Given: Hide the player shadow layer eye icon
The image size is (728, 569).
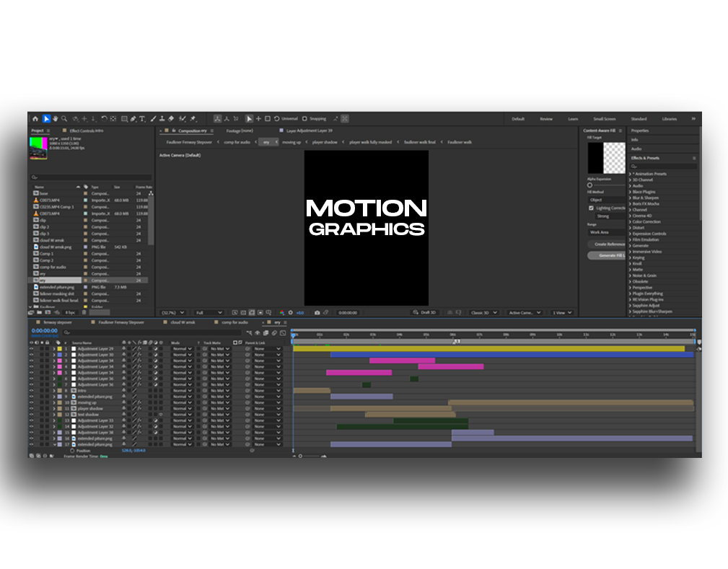Looking at the screenshot, I should [x=32, y=408].
